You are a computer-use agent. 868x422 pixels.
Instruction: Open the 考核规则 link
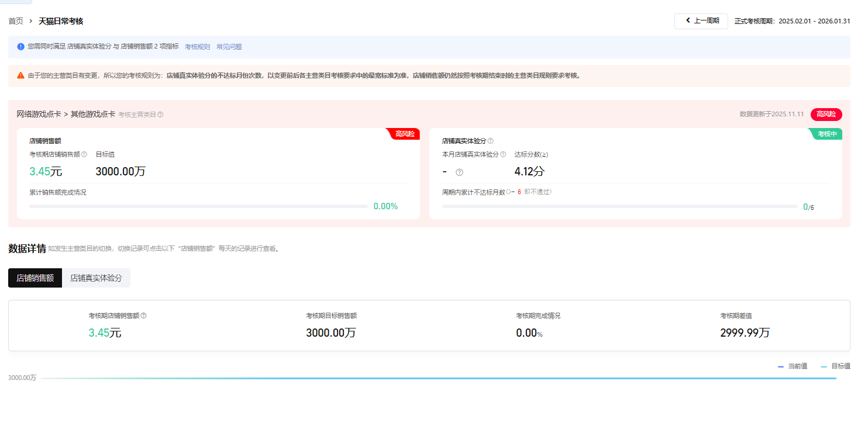197,47
